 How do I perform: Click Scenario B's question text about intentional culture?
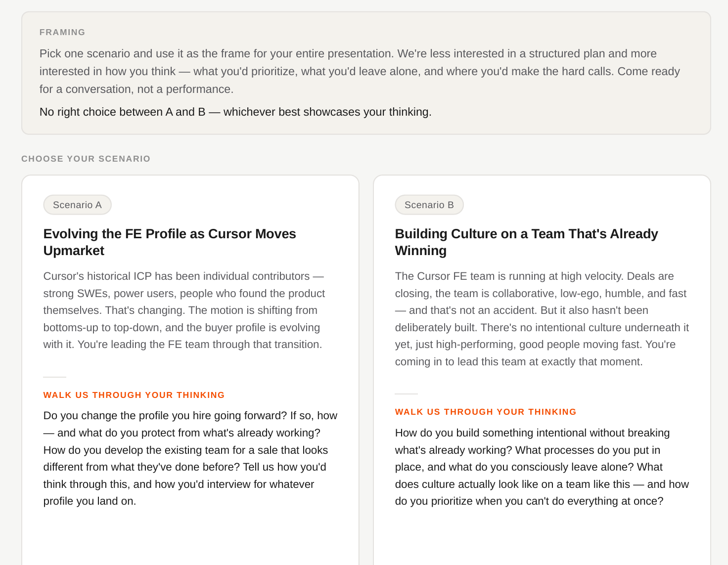point(542,467)
